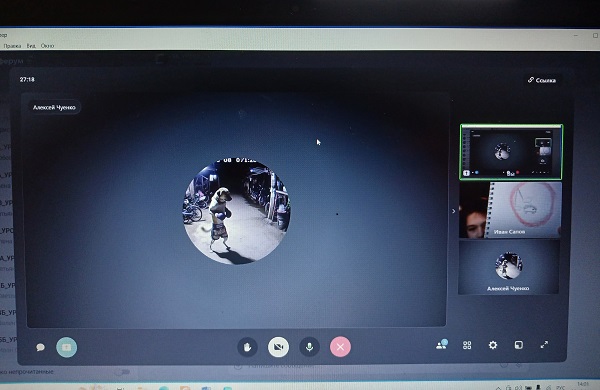Toggle the camera on or off
600x390 pixels.
[279, 347]
